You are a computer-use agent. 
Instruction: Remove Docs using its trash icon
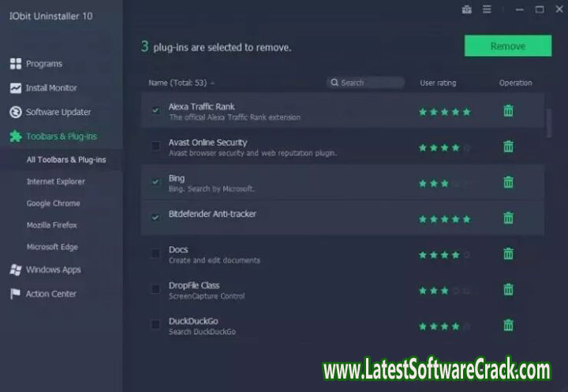point(508,254)
